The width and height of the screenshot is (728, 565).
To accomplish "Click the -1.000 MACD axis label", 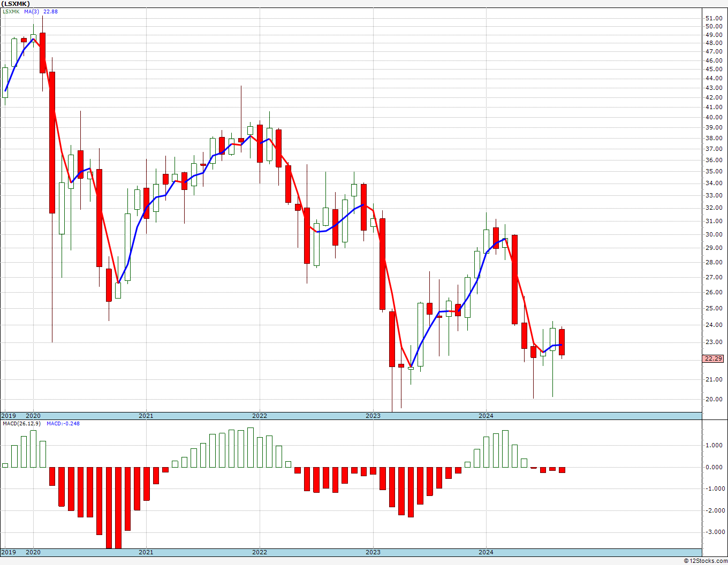I will point(714,488).
